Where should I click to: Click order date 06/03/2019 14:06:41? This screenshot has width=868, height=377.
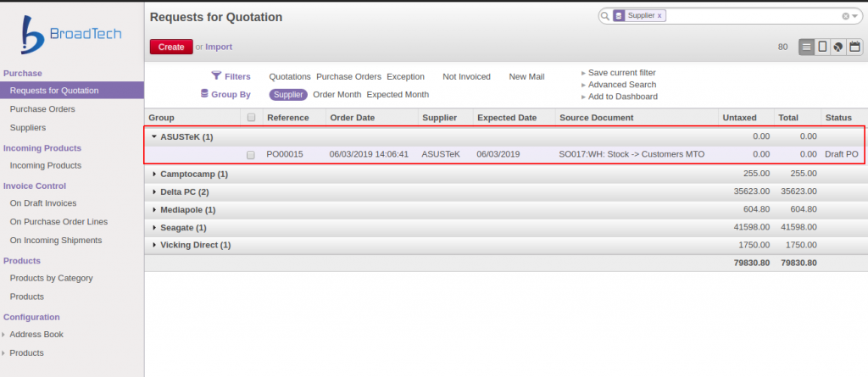(369, 154)
